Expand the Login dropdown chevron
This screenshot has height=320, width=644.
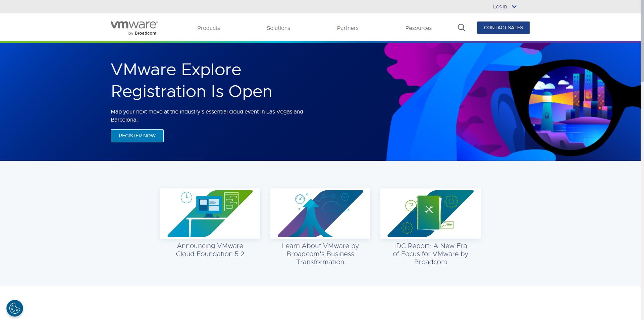click(x=514, y=7)
